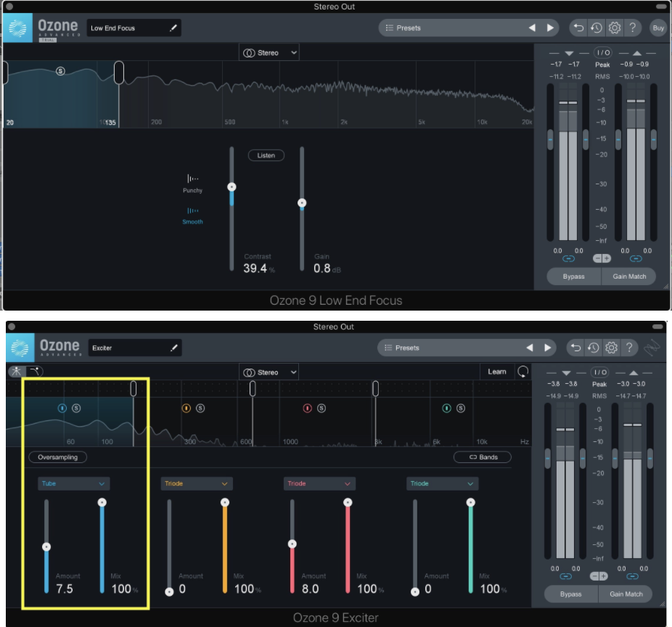Toggle power on the red third Exciter band
This screenshot has height=627, width=672.
pos(307,409)
